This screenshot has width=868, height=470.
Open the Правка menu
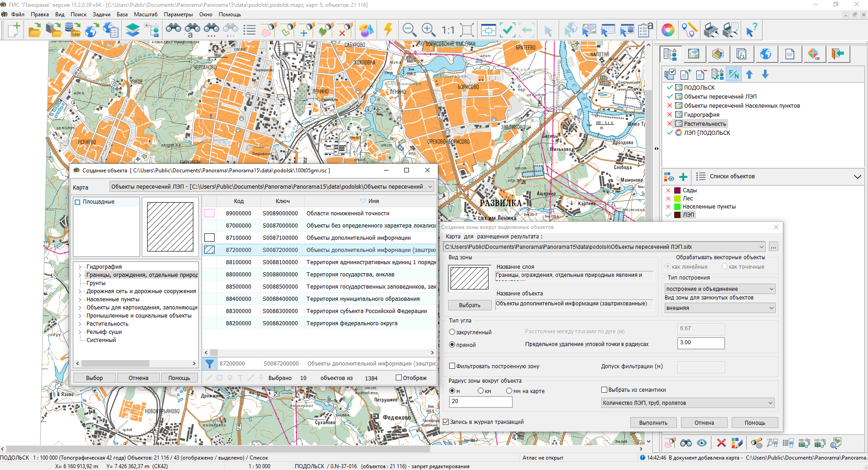pyautogui.click(x=39, y=14)
